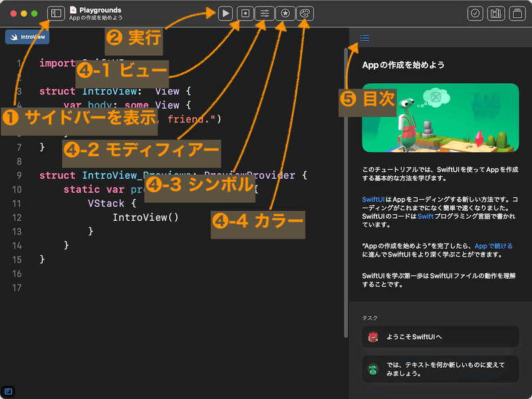The height and width of the screenshot is (399, 532).
Task: Open the SwiftUI link in tutorial text
Action: [x=373, y=199]
